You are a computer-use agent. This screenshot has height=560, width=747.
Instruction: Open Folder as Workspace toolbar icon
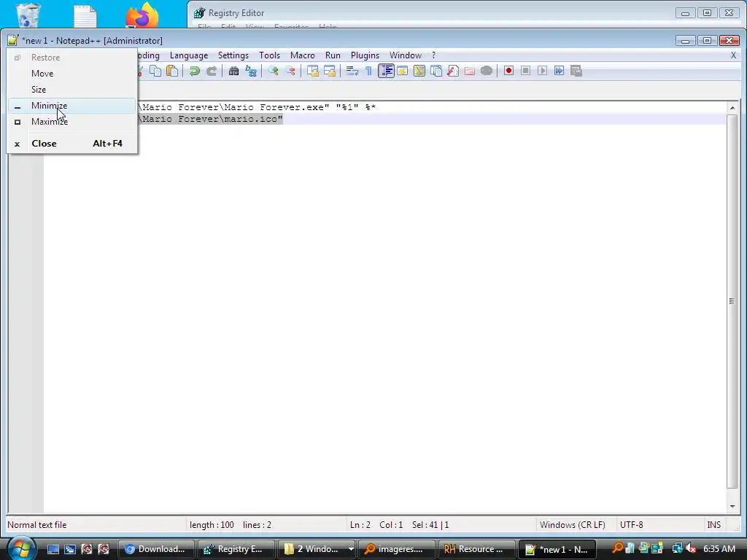470,71
